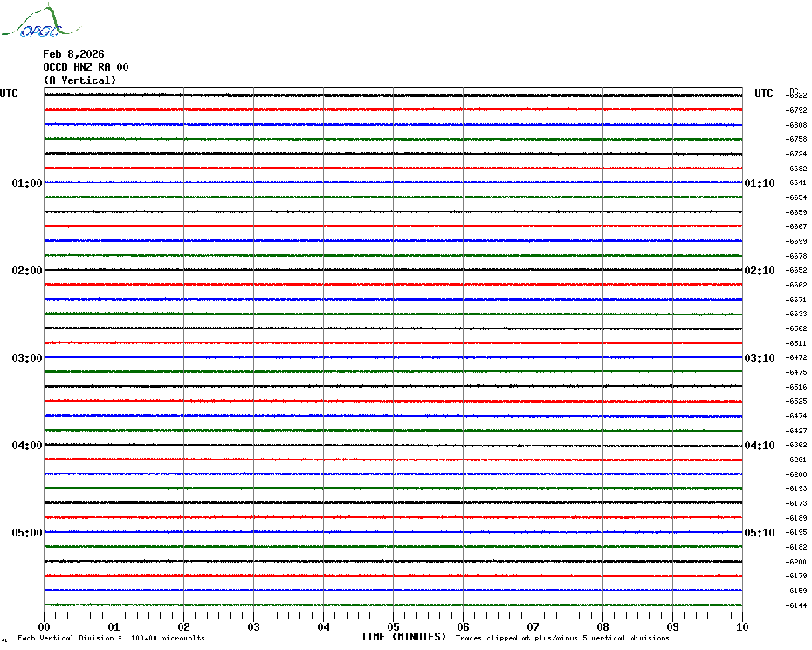Click the 03:10 time label on right

click(759, 358)
